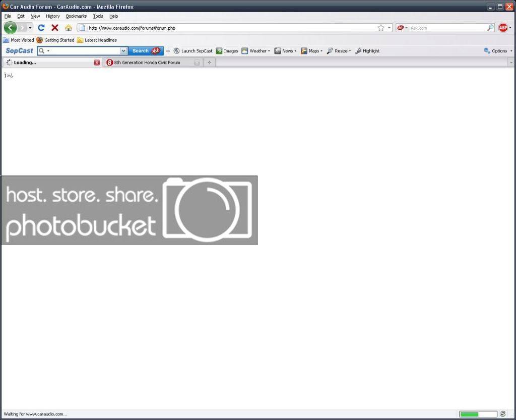Viewport: 516px width, 420px height.
Task: Open the Most Visited bookmarks folder
Action: [x=19, y=40]
